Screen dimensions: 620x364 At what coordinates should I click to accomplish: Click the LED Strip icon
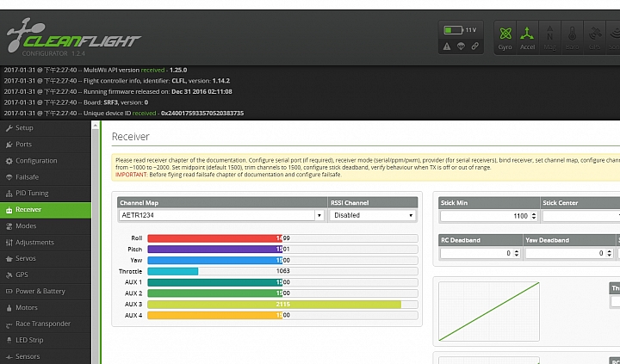(x=9, y=341)
